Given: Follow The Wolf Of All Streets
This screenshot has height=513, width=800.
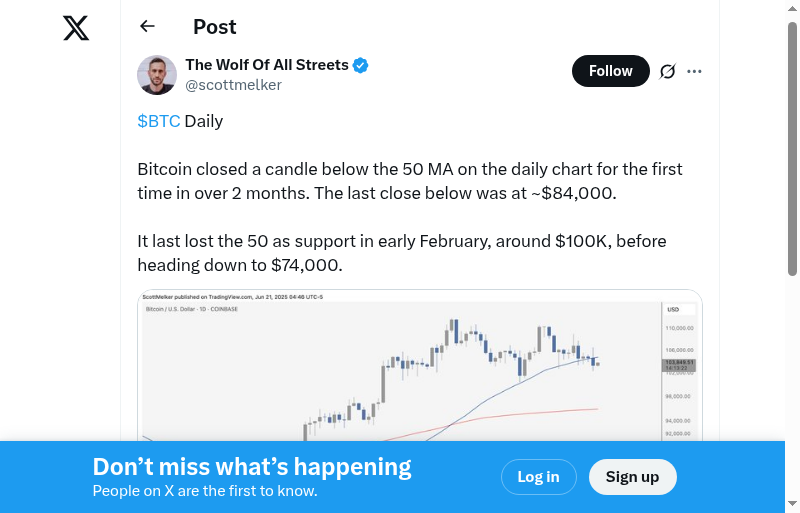Looking at the screenshot, I should 610,71.
